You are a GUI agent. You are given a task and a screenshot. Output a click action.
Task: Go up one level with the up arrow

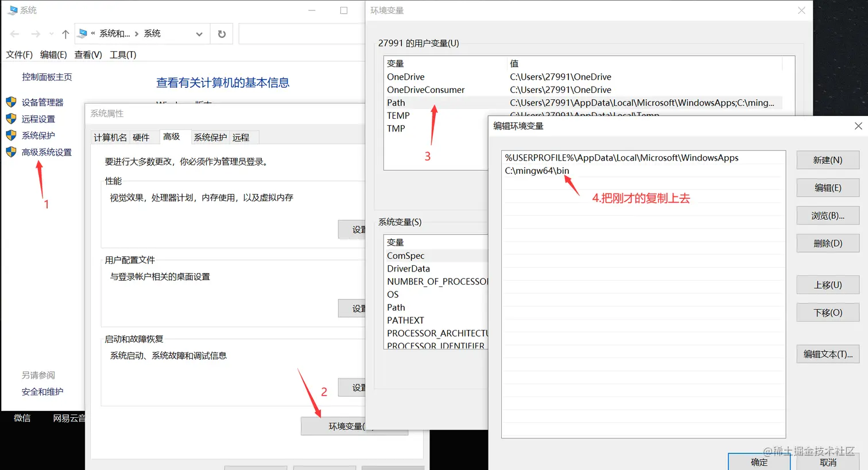pyautogui.click(x=65, y=33)
